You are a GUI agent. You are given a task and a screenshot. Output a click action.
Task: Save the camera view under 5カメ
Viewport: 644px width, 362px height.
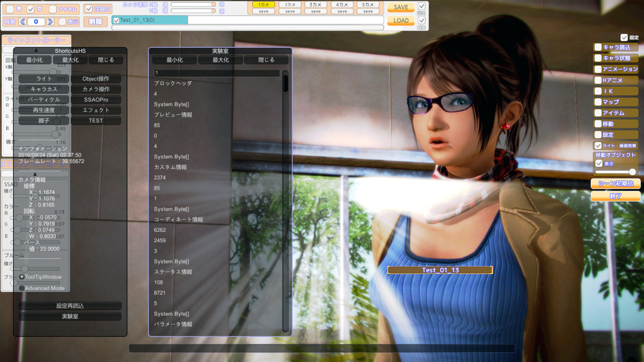pyautogui.click(x=368, y=11)
